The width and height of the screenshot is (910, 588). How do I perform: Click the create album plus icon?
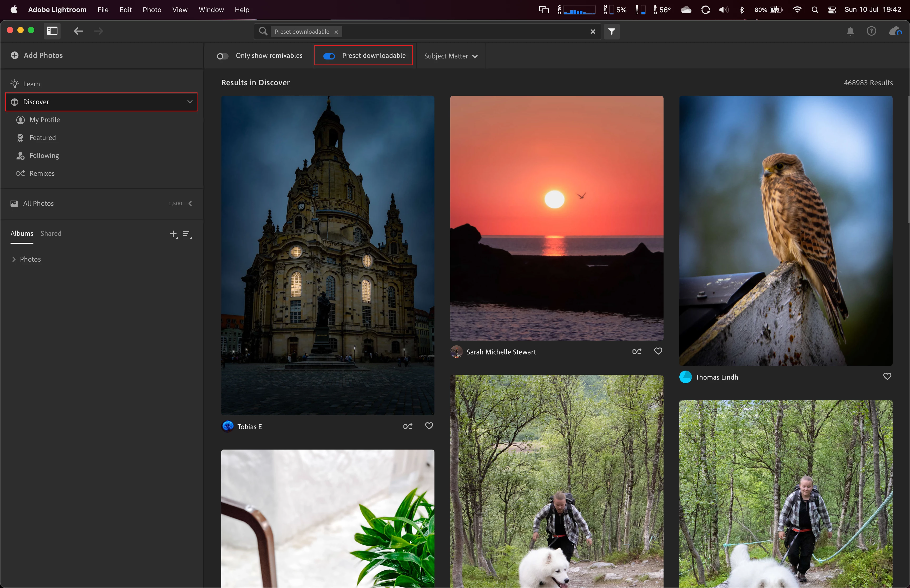pos(173,234)
